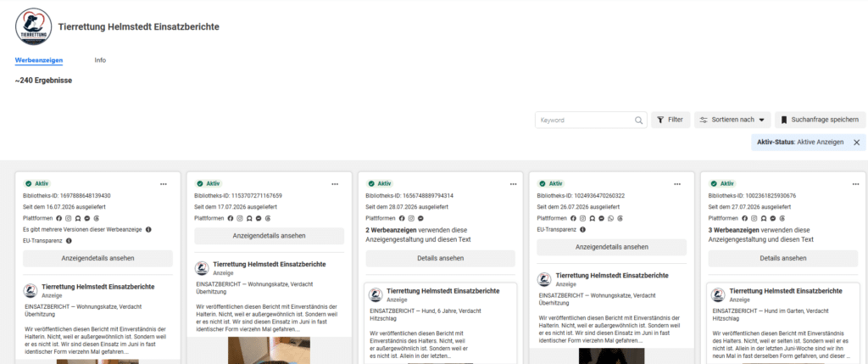
Task: Click the Messenger platform icon on ad 1002361825930676
Action: [x=773, y=218]
